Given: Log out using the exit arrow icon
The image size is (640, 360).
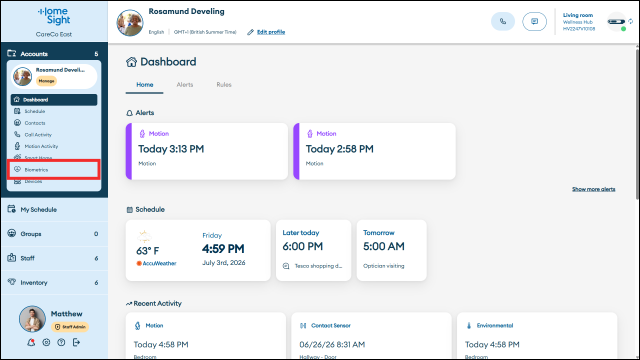Looking at the screenshot, I should pos(76,342).
